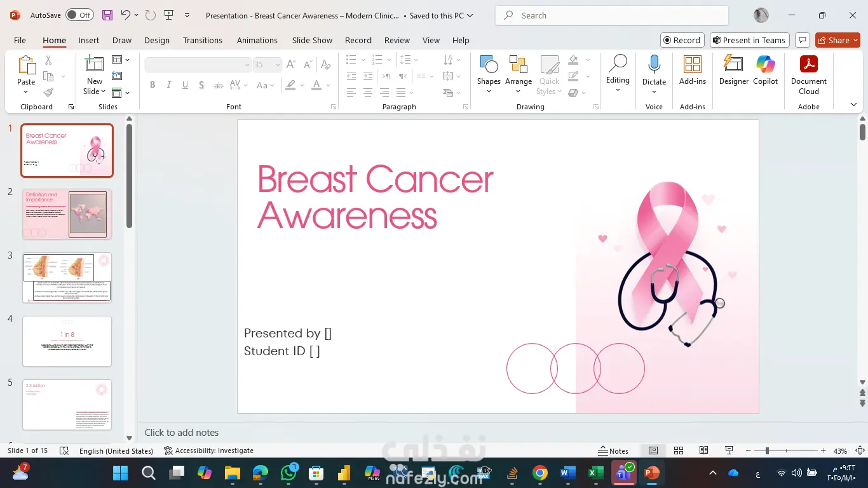Screen dimensions: 868x488
Task: Click the Search box in title bar
Action: click(612, 15)
